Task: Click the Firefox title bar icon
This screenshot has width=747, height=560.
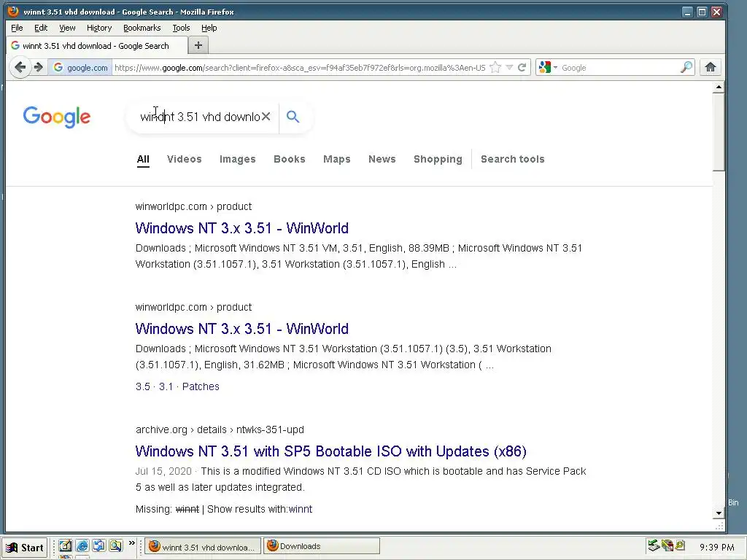Action: coord(13,12)
